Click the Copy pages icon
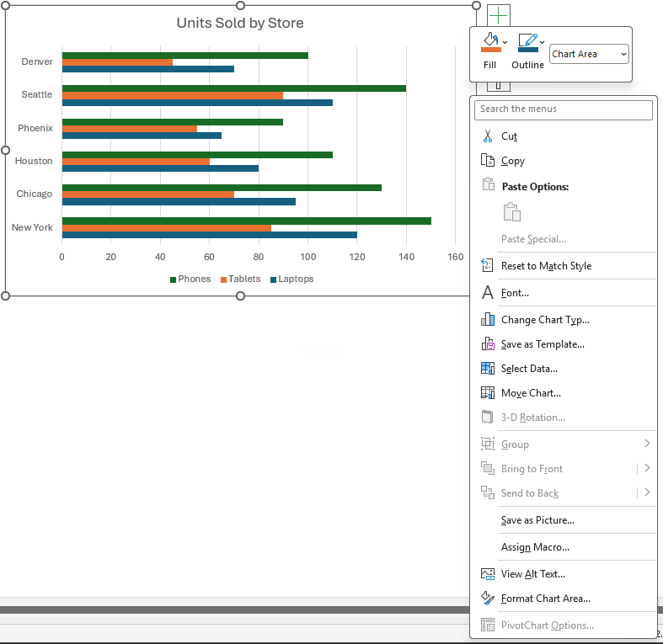 pos(488,161)
